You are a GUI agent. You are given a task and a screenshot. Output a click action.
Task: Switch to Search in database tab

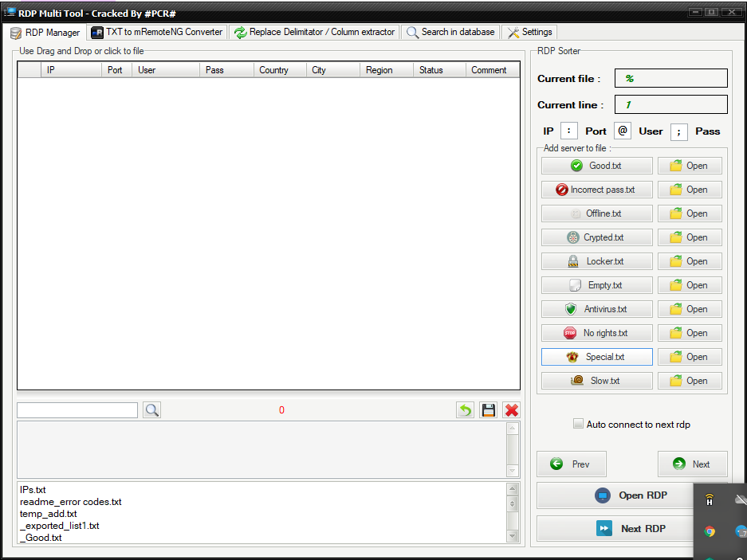pyautogui.click(x=451, y=32)
